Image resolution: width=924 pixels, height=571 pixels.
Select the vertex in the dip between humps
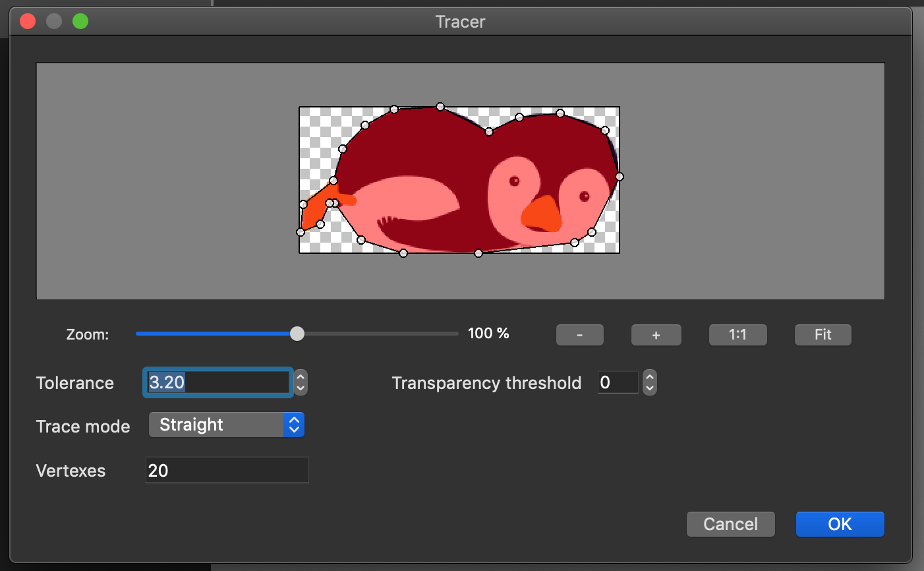pos(489,132)
